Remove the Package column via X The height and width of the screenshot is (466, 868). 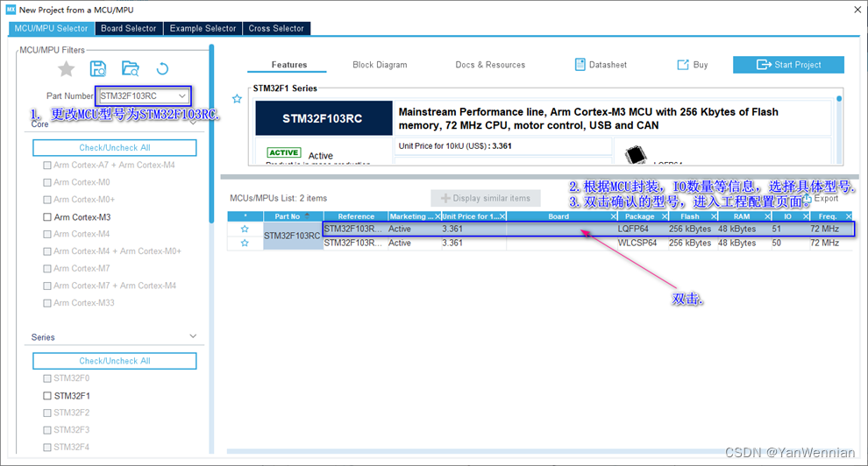click(x=665, y=216)
